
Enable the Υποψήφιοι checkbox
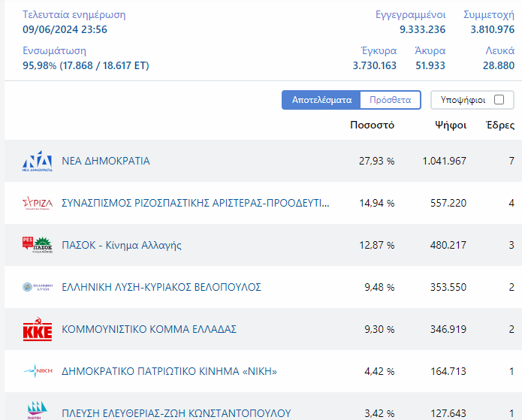tap(499, 100)
